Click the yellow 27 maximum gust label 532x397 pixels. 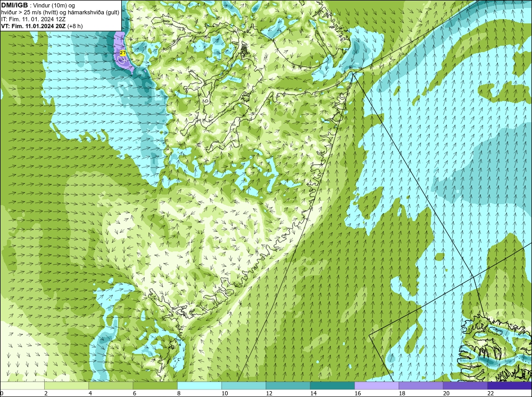123,53
